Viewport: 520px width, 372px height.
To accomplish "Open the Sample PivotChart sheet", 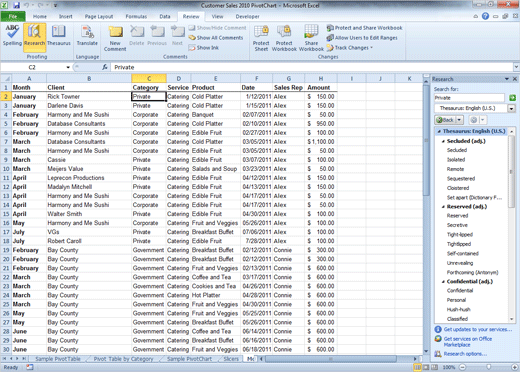I will pyautogui.click(x=189, y=359).
